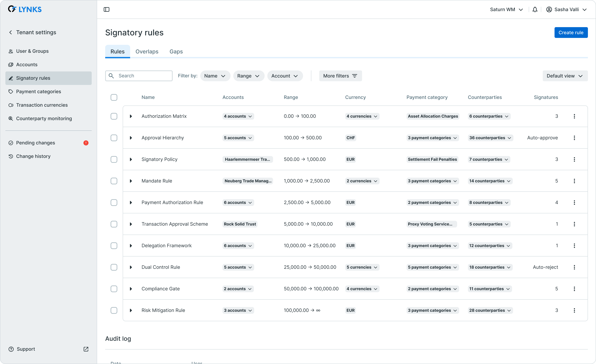
Task: Select the Approval Hierarchy row checkbox
Action: 114,138
